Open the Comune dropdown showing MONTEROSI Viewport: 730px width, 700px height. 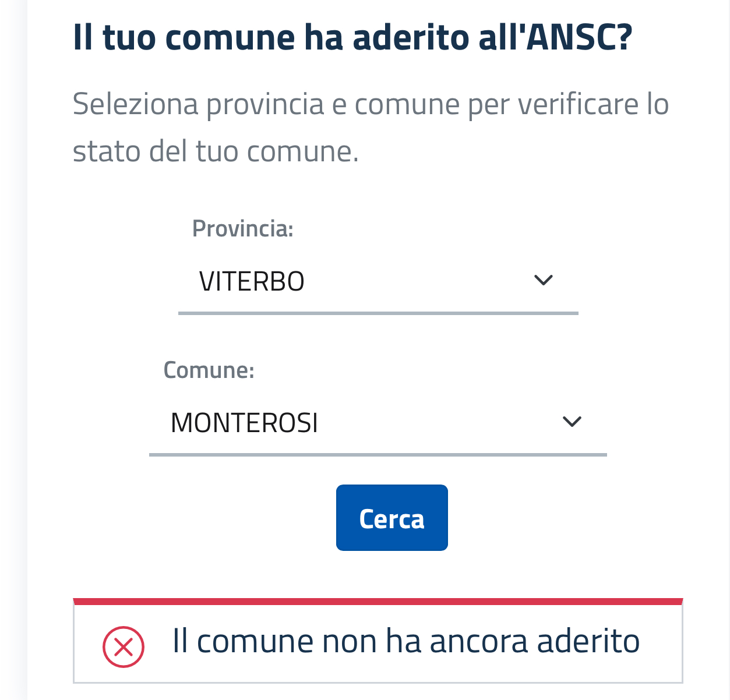coord(378,422)
